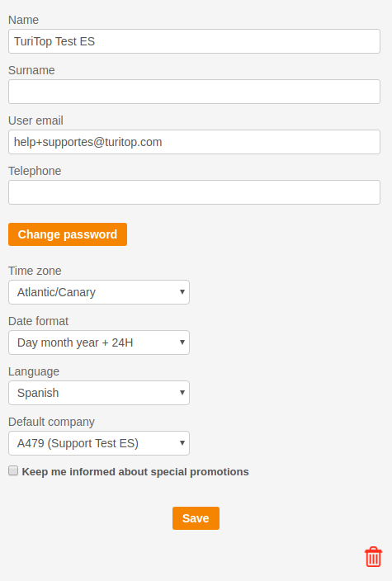Open the Language dropdown set to Spanish
This screenshot has height=581, width=392.
pos(99,393)
